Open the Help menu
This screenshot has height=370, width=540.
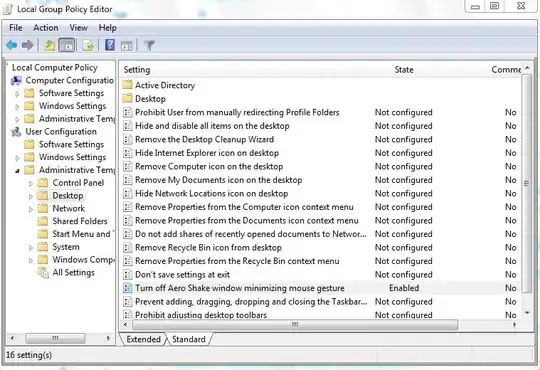[x=107, y=28]
